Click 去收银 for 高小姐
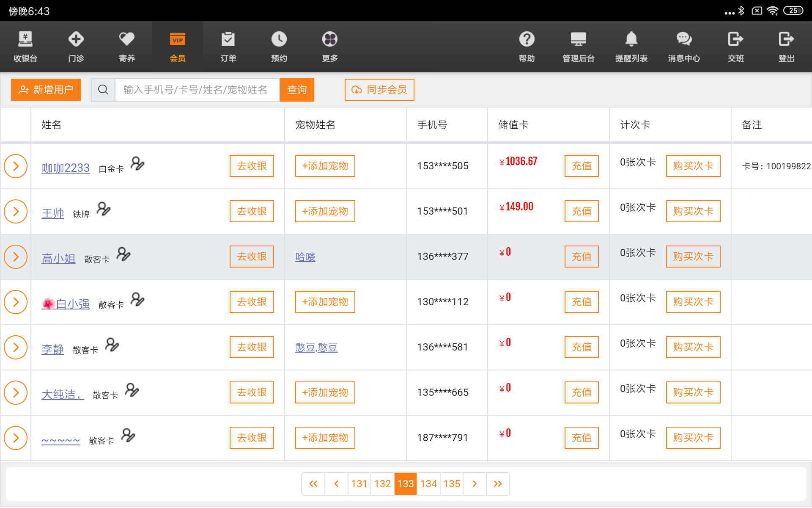812x508 pixels. pyautogui.click(x=252, y=257)
